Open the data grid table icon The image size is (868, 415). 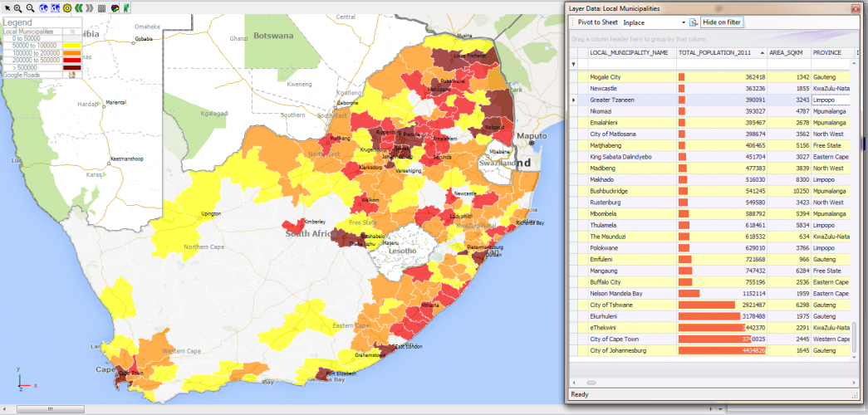[102, 8]
